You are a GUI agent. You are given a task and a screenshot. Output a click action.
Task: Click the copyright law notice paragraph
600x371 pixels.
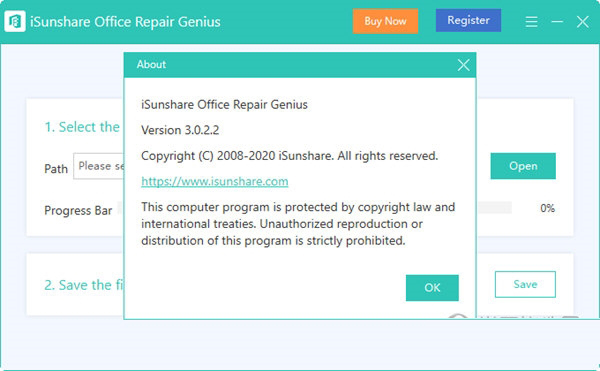pyautogui.click(x=298, y=224)
